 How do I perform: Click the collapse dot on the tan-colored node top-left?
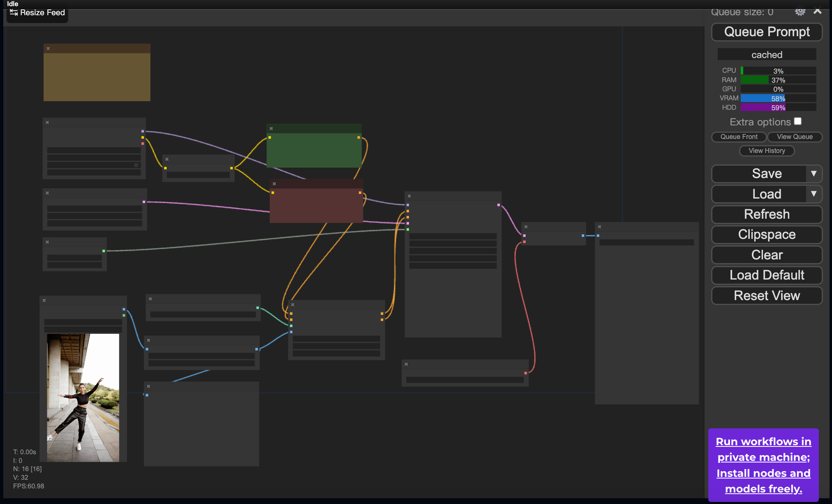[x=49, y=48]
